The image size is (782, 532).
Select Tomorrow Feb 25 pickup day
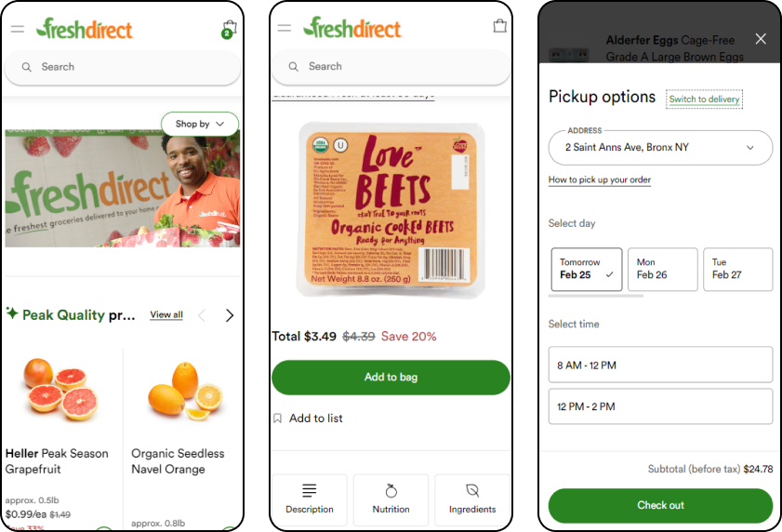(587, 269)
